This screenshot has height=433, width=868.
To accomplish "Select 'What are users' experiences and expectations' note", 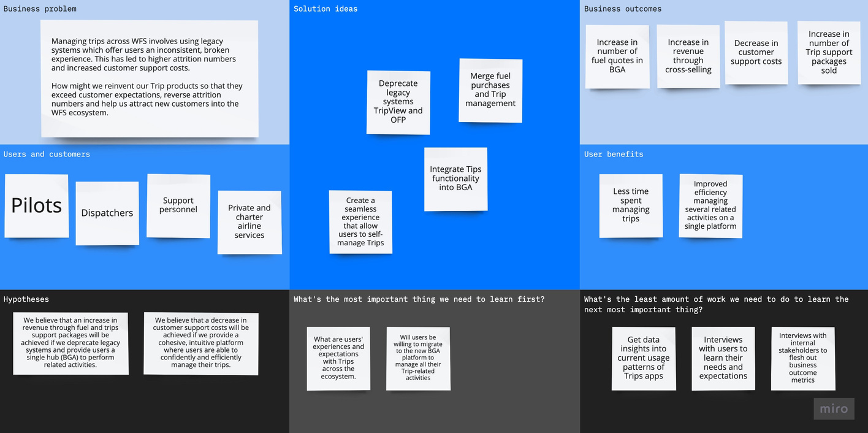I will (338, 359).
